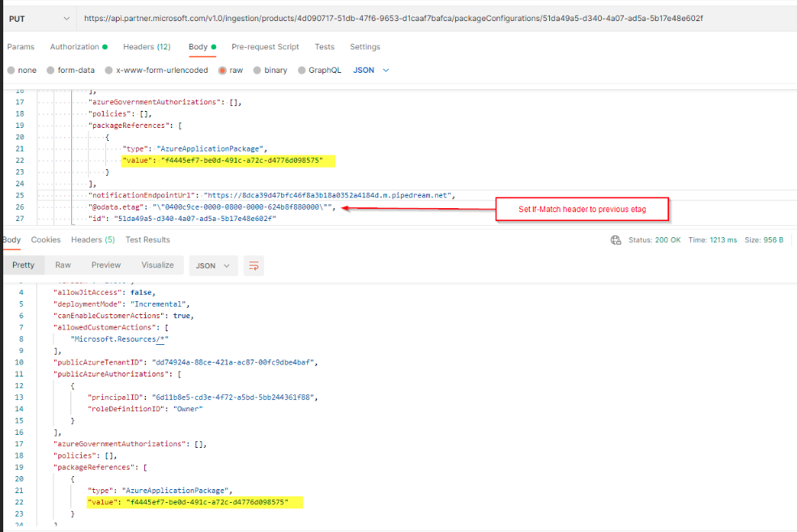
Task: Select the request Body tab
Action: click(x=202, y=47)
